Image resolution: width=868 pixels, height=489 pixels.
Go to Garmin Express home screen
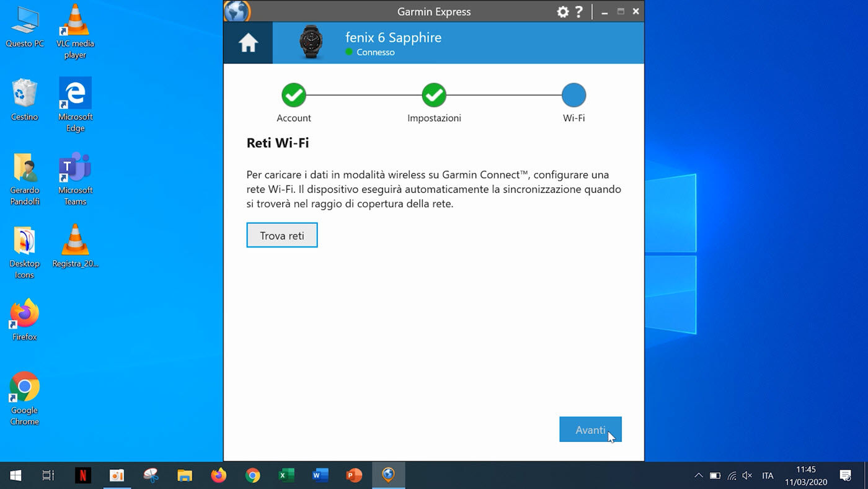tap(248, 43)
